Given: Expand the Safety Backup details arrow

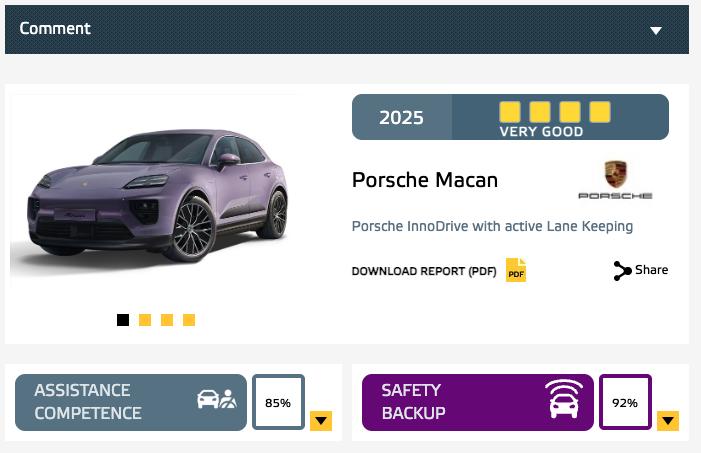Looking at the screenshot, I should pos(668,421).
